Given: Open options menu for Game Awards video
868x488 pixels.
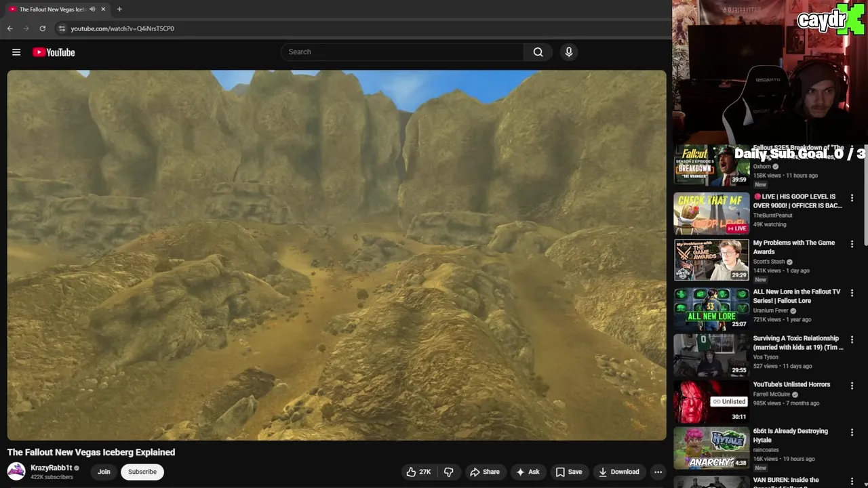Looking at the screenshot, I should [852, 245].
